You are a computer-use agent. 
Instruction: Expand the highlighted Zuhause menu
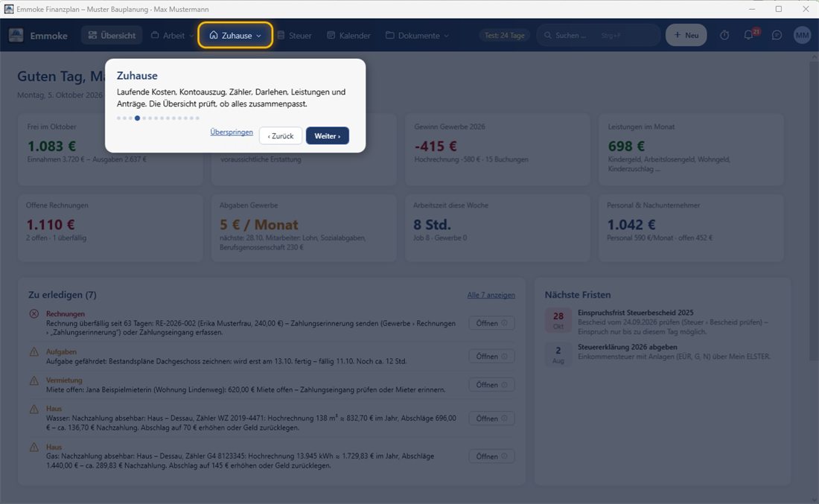tap(235, 36)
